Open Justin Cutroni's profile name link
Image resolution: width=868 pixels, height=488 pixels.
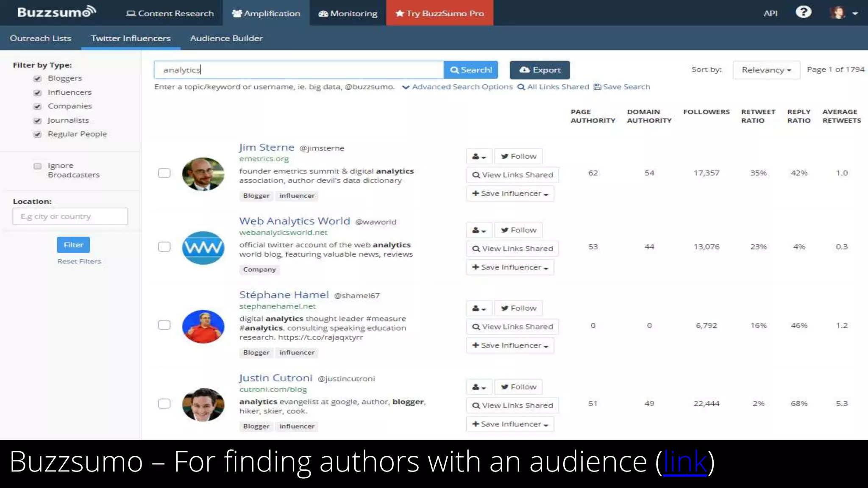click(276, 378)
